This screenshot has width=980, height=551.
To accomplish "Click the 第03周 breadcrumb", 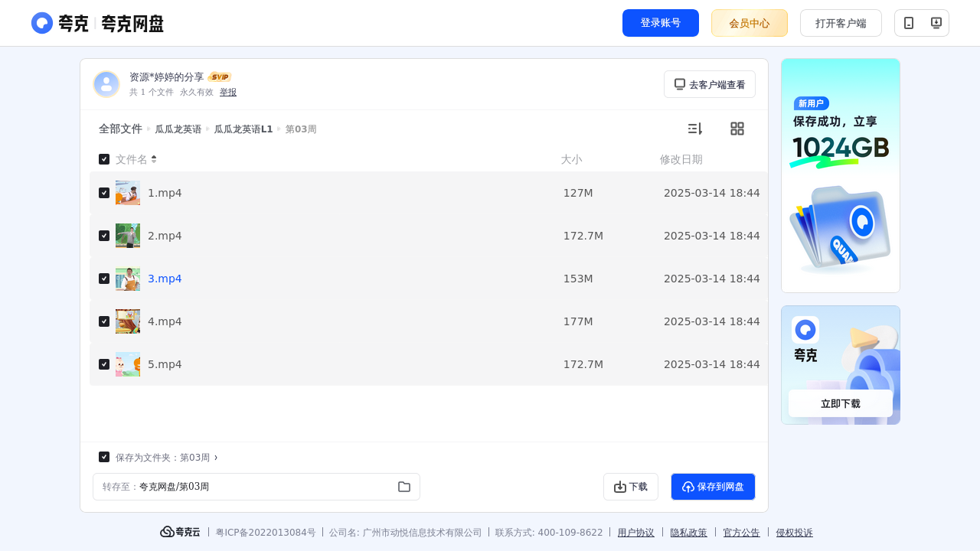I will 301,129.
